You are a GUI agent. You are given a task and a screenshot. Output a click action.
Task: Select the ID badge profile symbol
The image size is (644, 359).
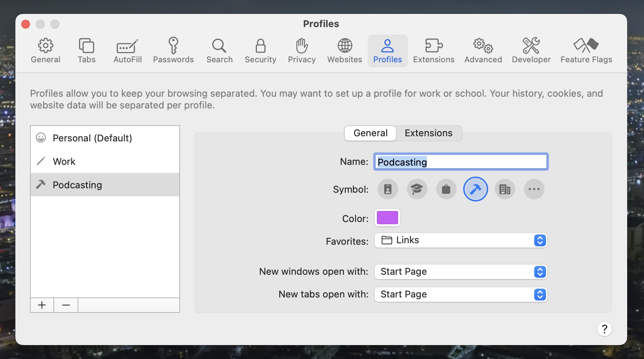pyautogui.click(x=387, y=189)
